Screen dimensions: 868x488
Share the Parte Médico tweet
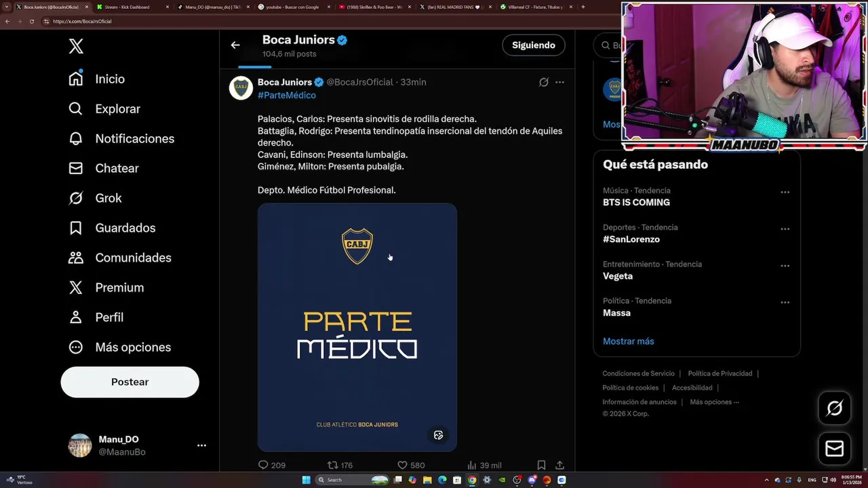pyautogui.click(x=559, y=465)
